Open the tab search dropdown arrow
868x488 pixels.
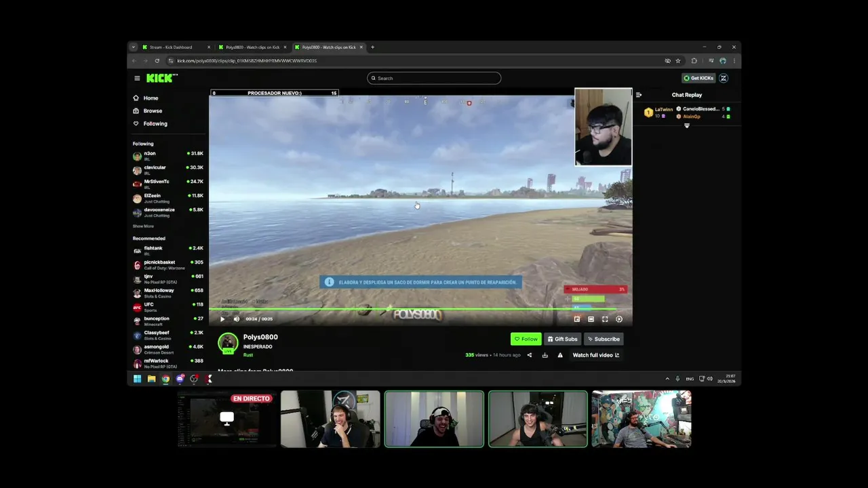(x=133, y=47)
